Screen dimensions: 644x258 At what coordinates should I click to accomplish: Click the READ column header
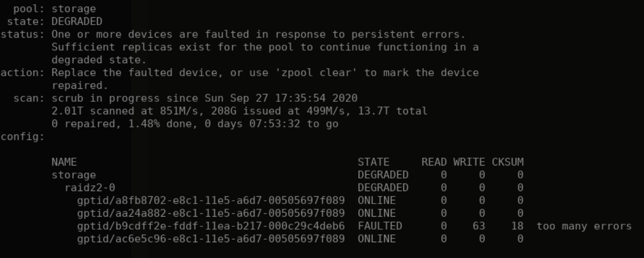434,162
